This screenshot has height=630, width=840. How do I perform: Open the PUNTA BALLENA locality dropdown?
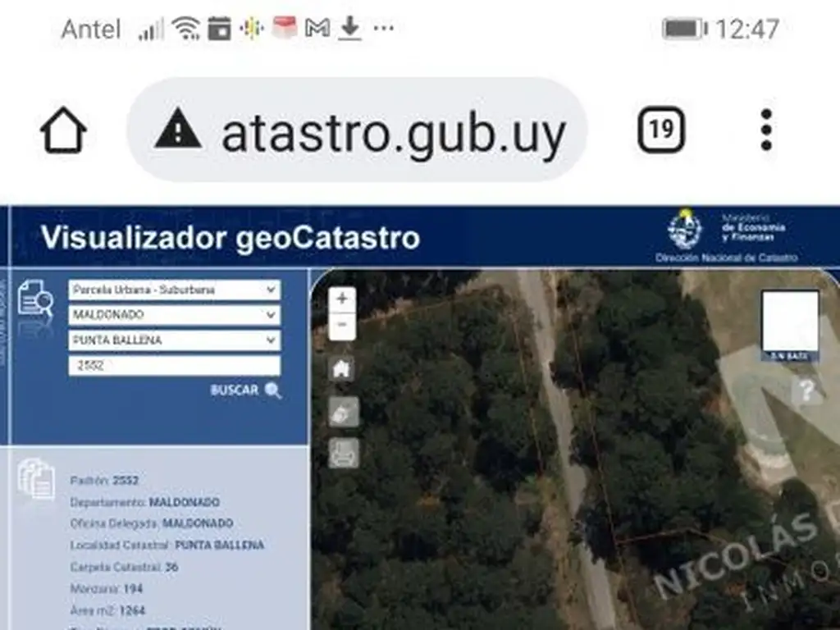174,340
